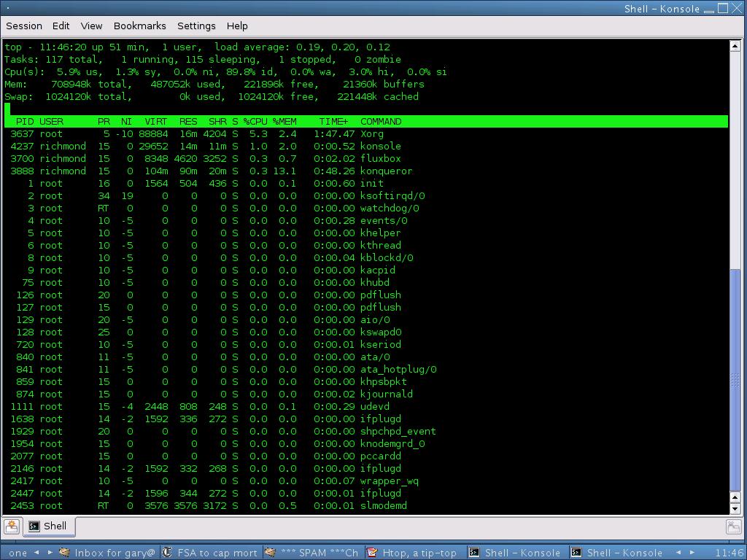Open the Settings menu
Image resolution: width=747 pixels, height=560 pixels.
(x=196, y=26)
